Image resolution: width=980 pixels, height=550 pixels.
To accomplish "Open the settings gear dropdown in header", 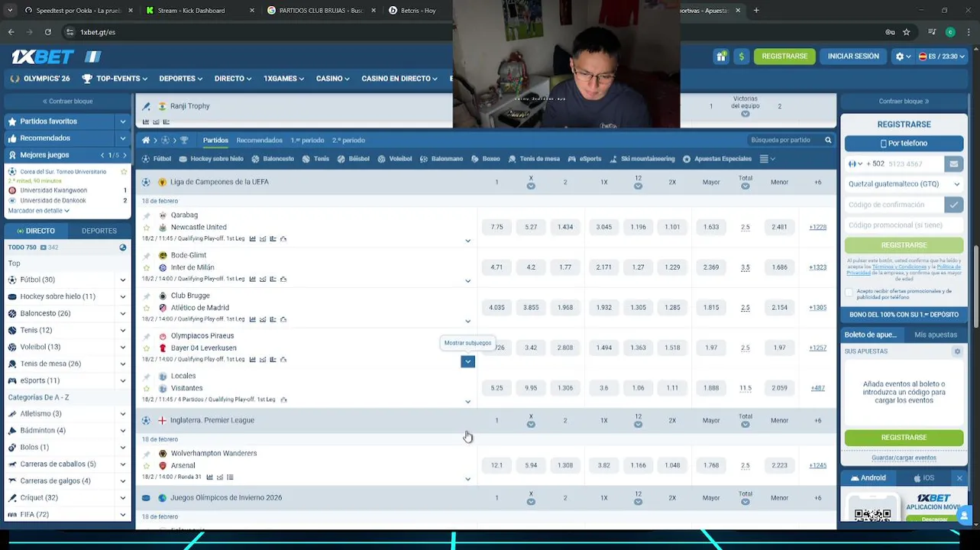I will pos(903,57).
